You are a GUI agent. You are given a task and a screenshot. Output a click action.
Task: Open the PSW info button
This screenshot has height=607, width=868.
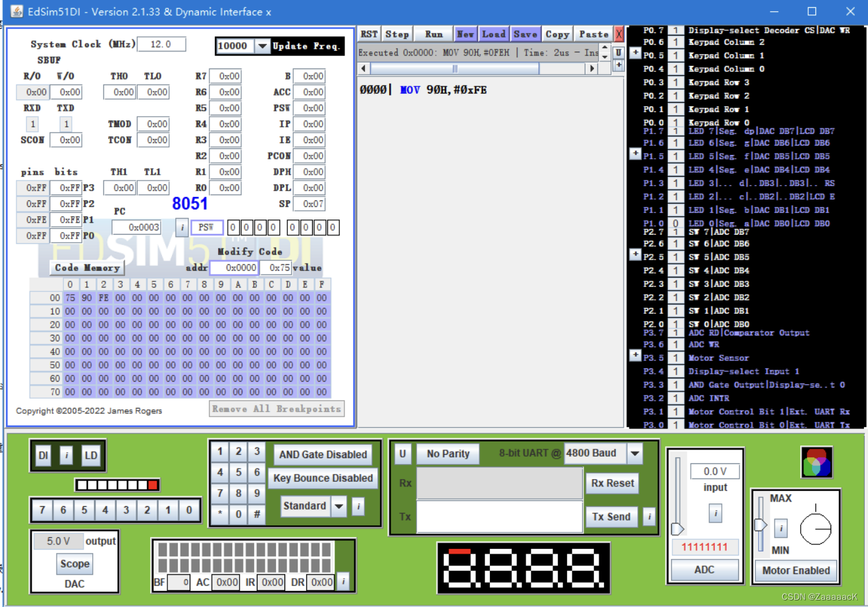click(x=182, y=227)
